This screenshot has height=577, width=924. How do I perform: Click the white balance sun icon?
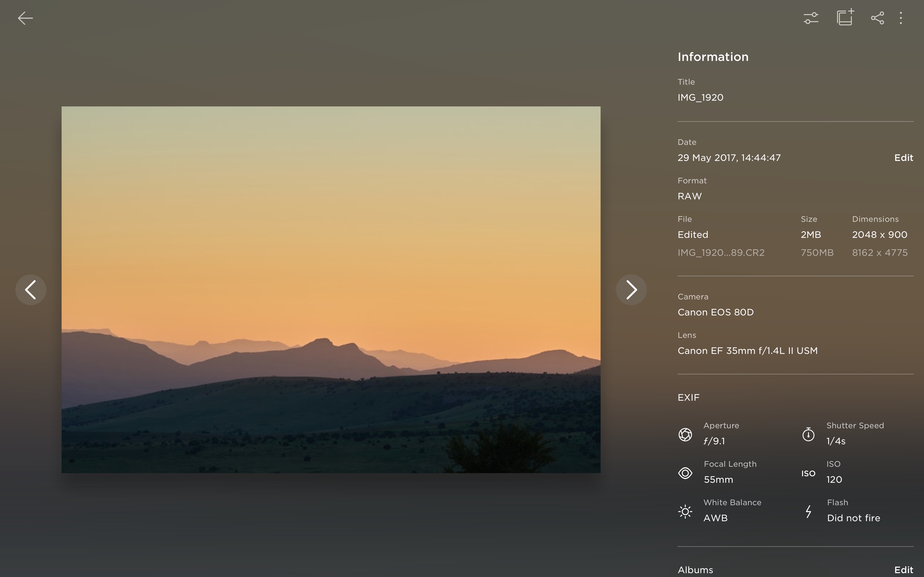[685, 511]
